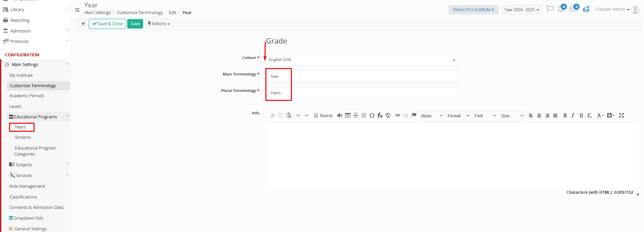Toggle underline formatting
This screenshot has height=232, width=644.
click(x=581, y=115)
